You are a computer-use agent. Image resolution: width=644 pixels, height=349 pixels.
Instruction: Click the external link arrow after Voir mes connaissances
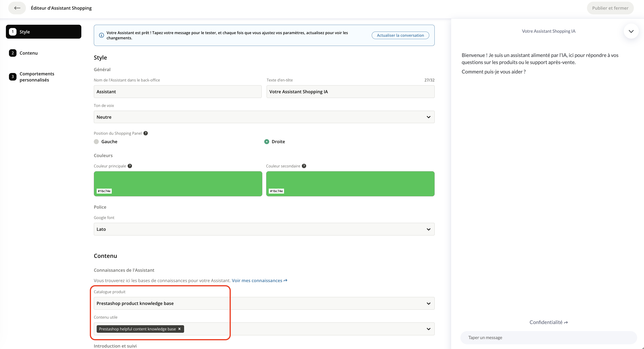tap(285, 280)
